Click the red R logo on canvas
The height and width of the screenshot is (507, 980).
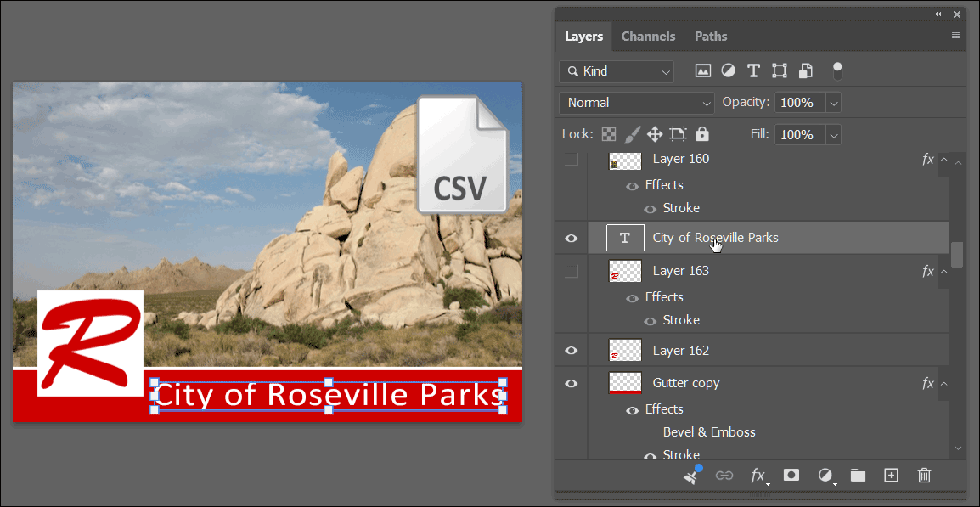tap(91, 343)
